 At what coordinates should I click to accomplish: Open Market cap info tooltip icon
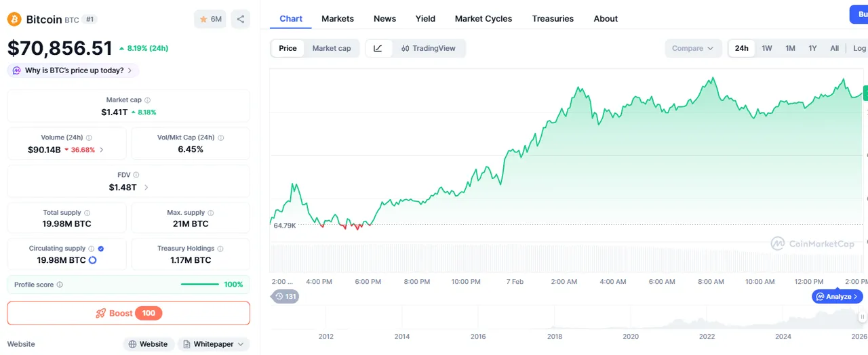148,100
